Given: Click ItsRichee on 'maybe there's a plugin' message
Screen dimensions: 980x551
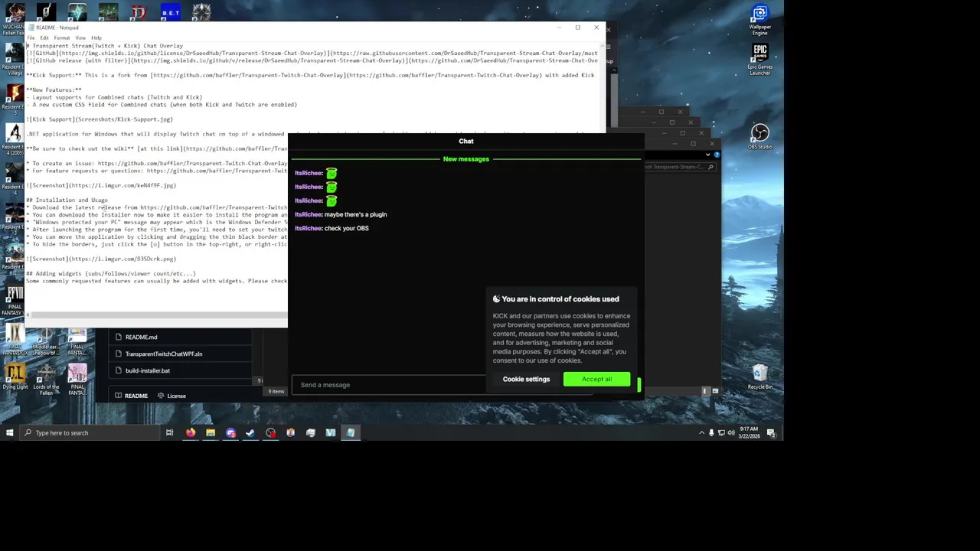Looking at the screenshot, I should click(309, 214).
